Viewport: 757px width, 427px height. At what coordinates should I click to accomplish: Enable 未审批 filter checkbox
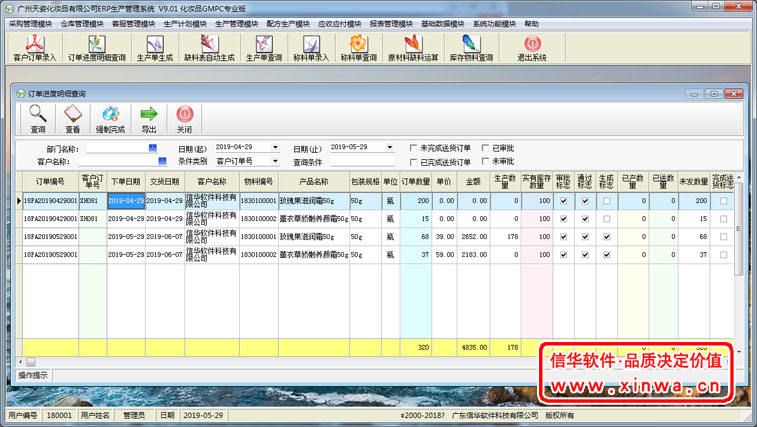[486, 161]
